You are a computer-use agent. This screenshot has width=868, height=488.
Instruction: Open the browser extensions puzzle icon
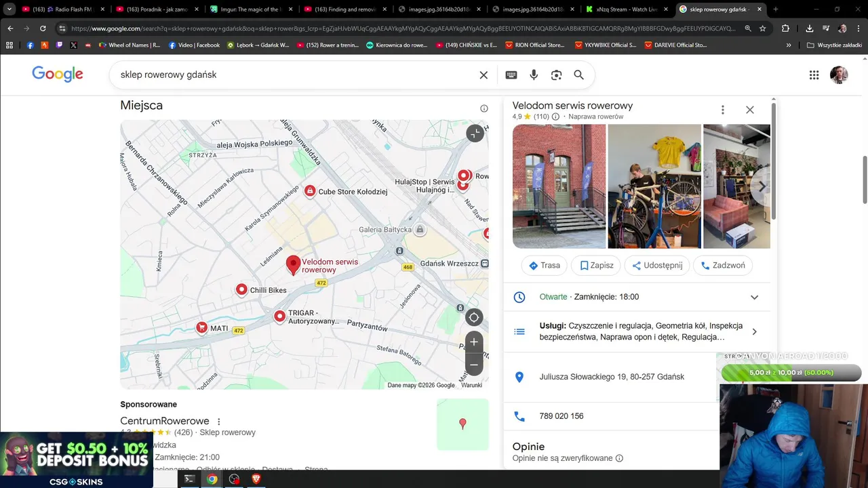click(x=785, y=28)
